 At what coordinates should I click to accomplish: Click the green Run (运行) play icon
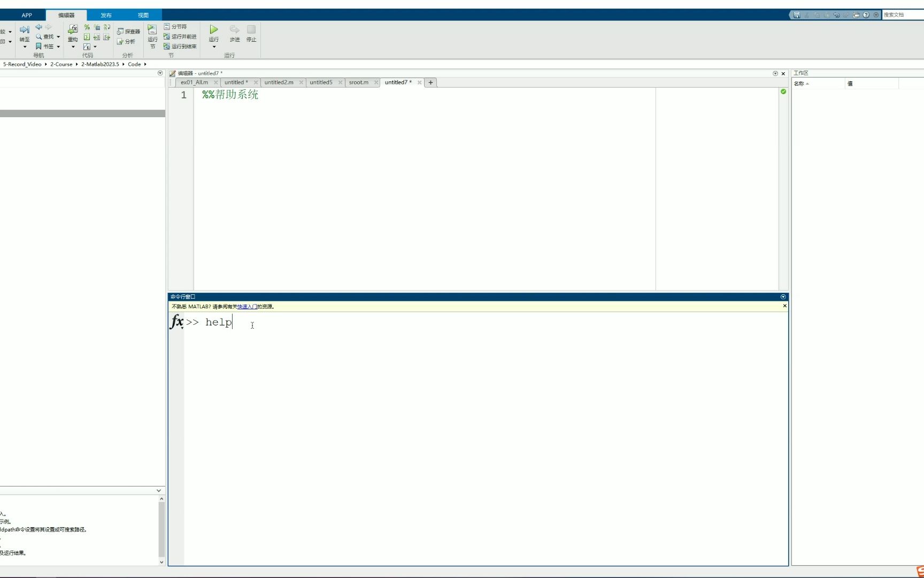[x=214, y=29]
